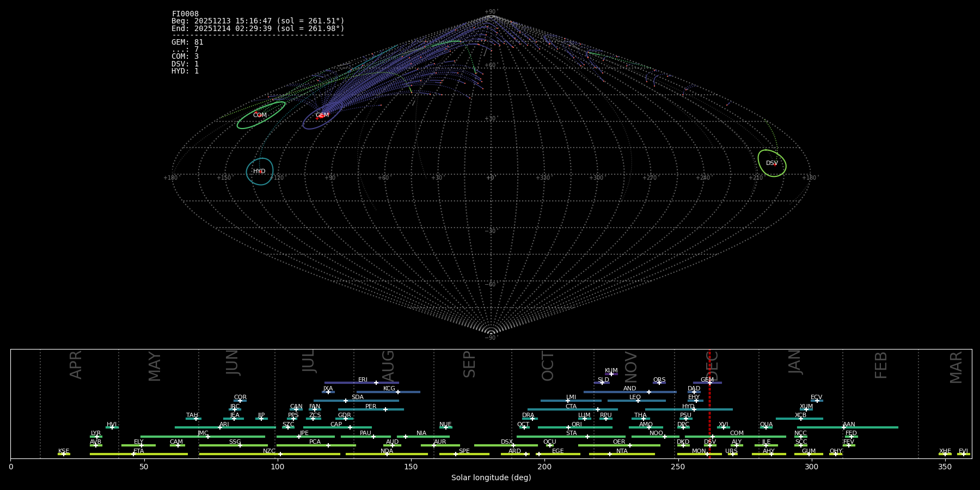Click the 'Solar longitude (deg)' axis label
The width and height of the screenshot is (980, 490).
tap(491, 478)
